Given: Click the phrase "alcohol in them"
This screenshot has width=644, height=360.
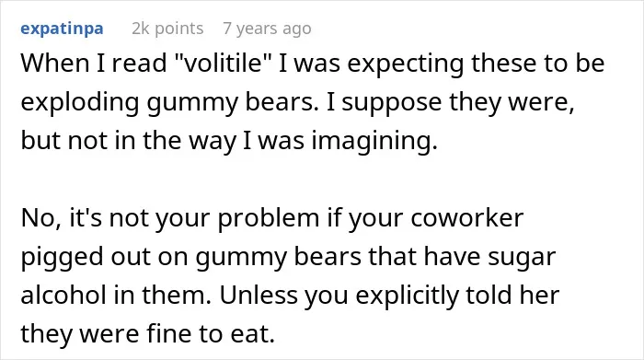Looking at the screenshot, I should coord(116,295).
